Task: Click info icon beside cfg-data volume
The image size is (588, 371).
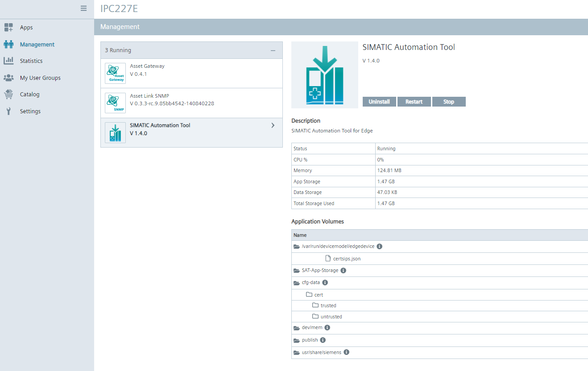Action: point(325,283)
